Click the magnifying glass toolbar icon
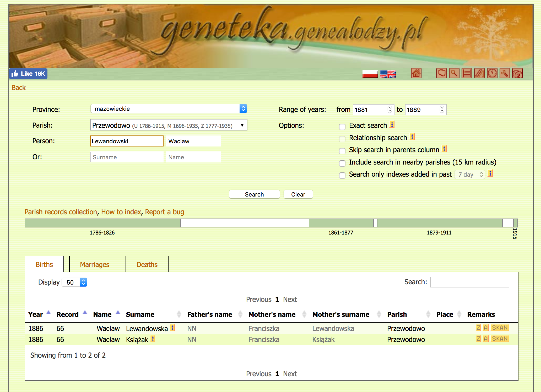Viewport: 541px width, 392px height. coord(454,73)
